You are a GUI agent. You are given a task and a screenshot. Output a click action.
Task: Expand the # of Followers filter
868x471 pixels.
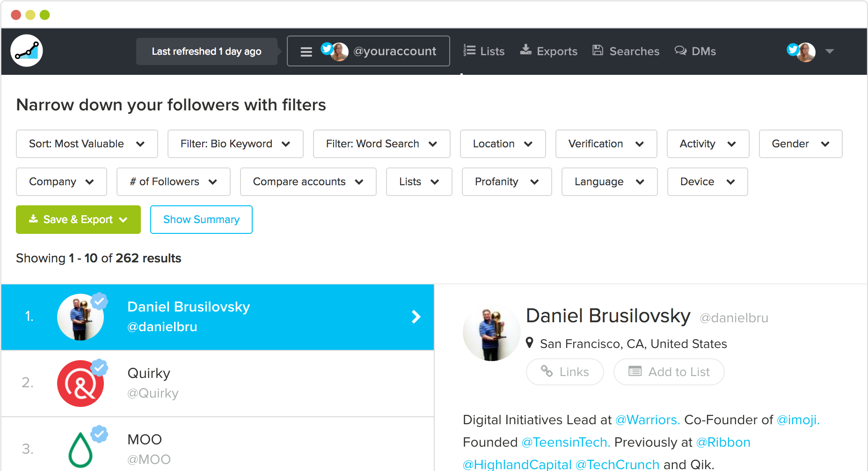(173, 182)
